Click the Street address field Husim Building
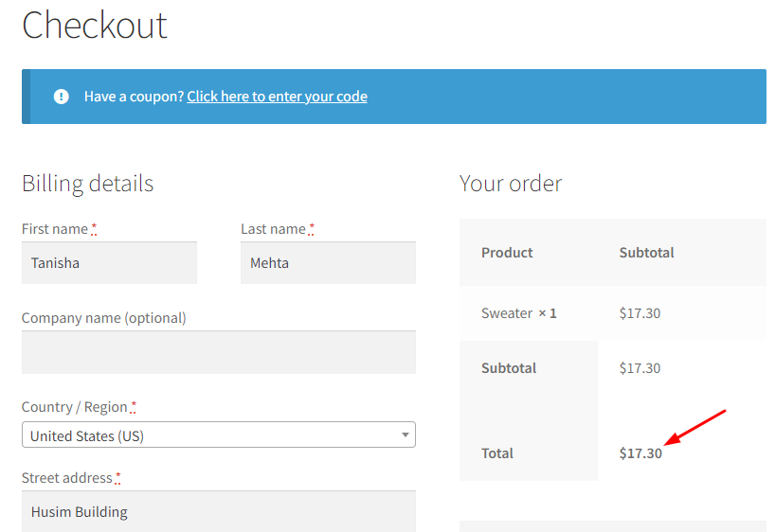The height and width of the screenshot is (532, 775). point(219,511)
